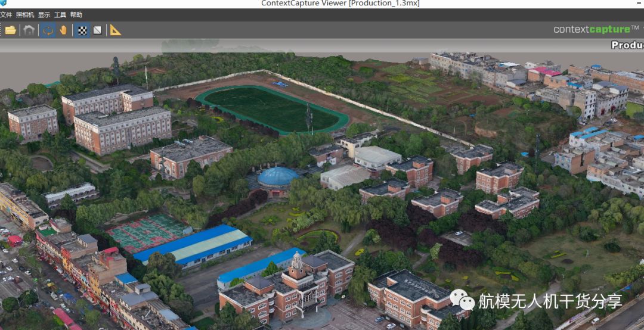Image resolution: width=644 pixels, height=330 pixels.
Task: Reset view with the home icon
Action: tap(29, 30)
